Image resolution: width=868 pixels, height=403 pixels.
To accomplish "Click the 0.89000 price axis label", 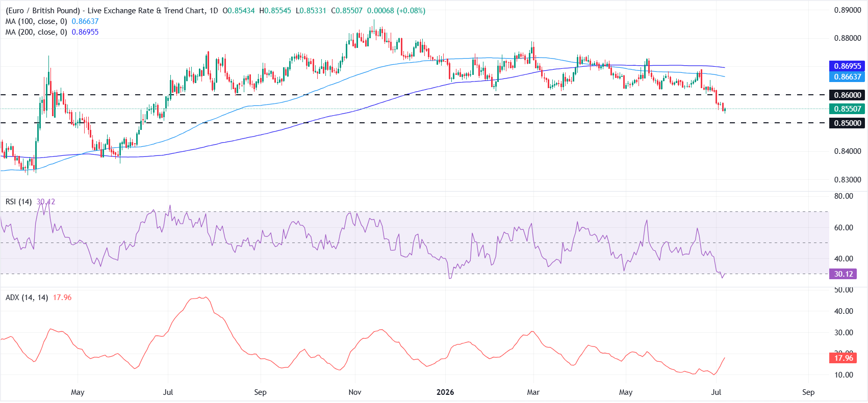I will point(847,10).
